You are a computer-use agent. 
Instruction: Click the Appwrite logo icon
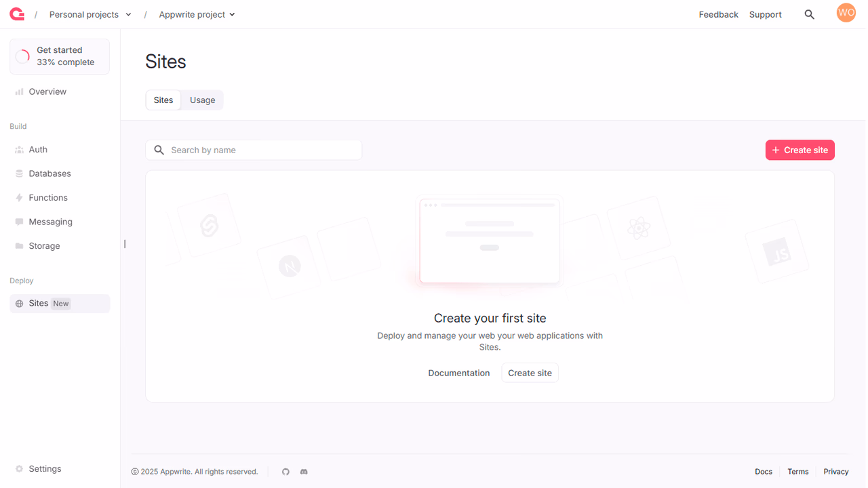point(17,14)
